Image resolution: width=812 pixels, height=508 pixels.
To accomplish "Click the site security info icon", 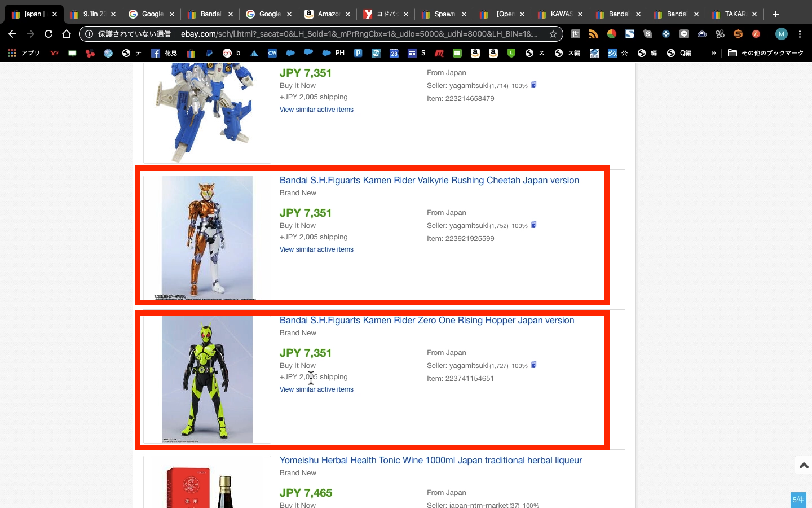I will [89, 34].
